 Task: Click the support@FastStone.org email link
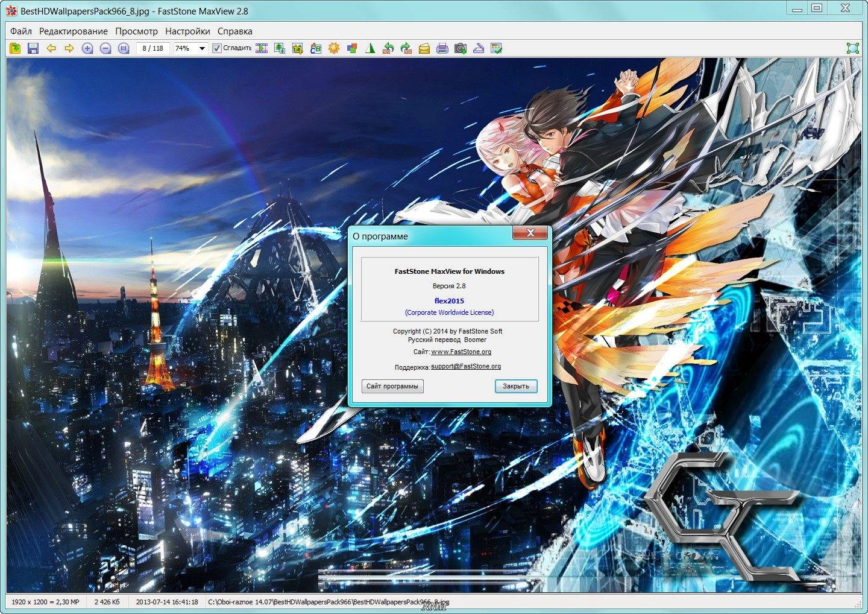[466, 366]
